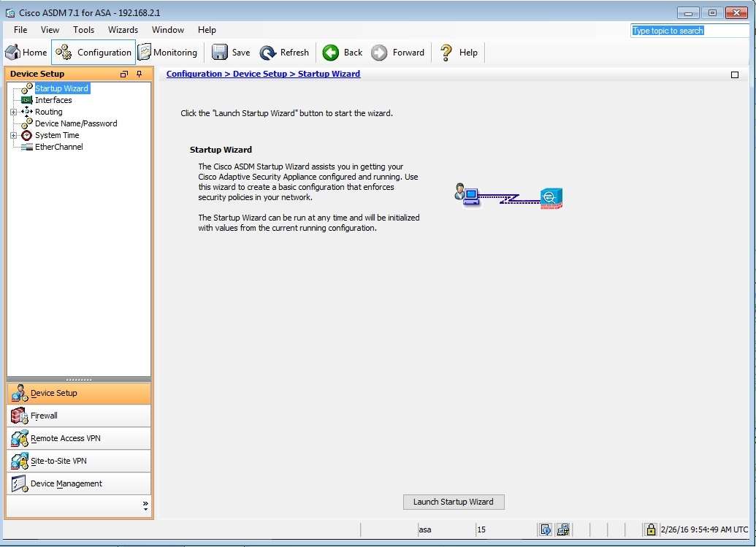Open the Device Setup section
The height and width of the screenshot is (547, 756).
coord(79,393)
